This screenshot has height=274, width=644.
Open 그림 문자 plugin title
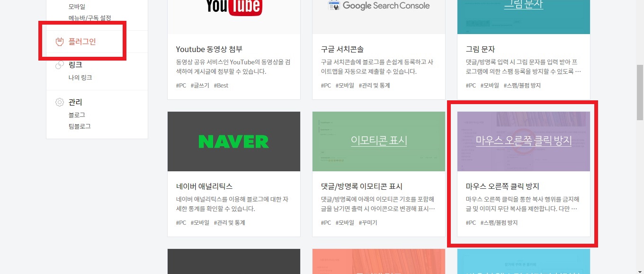point(480,49)
